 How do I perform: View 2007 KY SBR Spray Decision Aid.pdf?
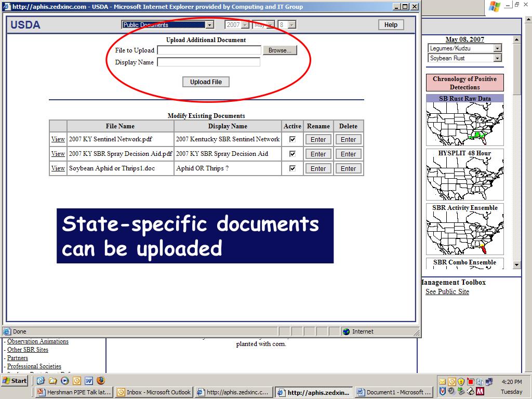click(x=58, y=154)
